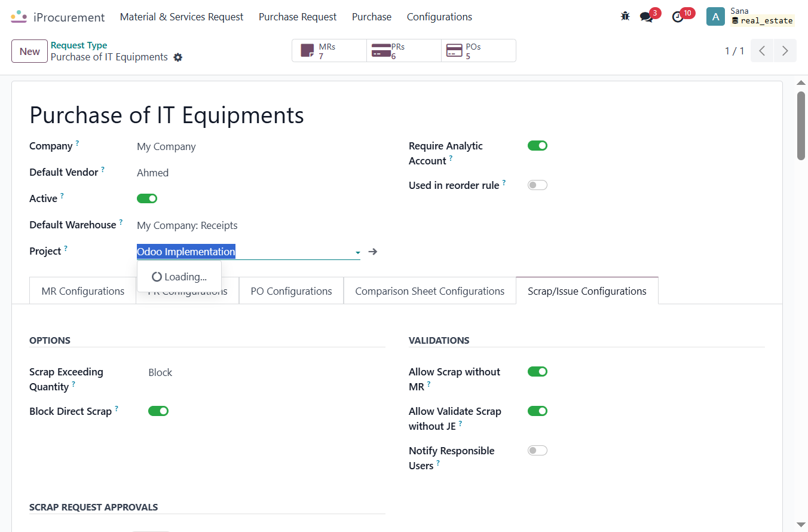Switch to MR Configurations tab
The image size is (808, 532).
[83, 291]
